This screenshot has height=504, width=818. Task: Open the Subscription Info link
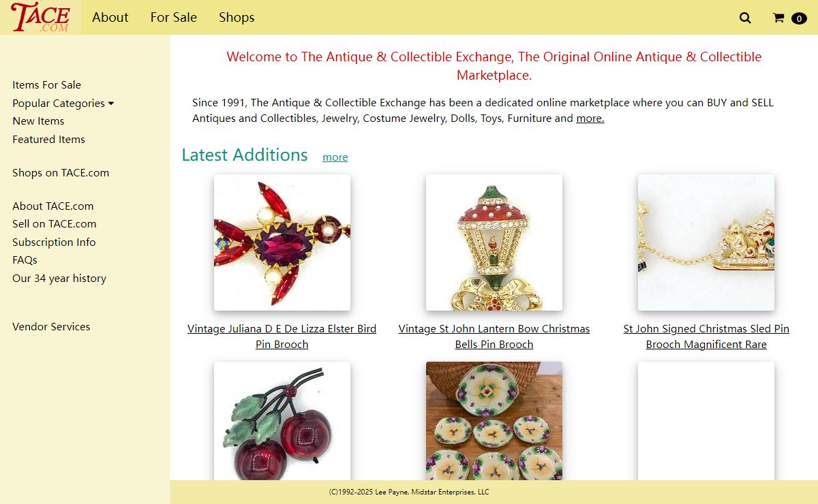tap(54, 242)
